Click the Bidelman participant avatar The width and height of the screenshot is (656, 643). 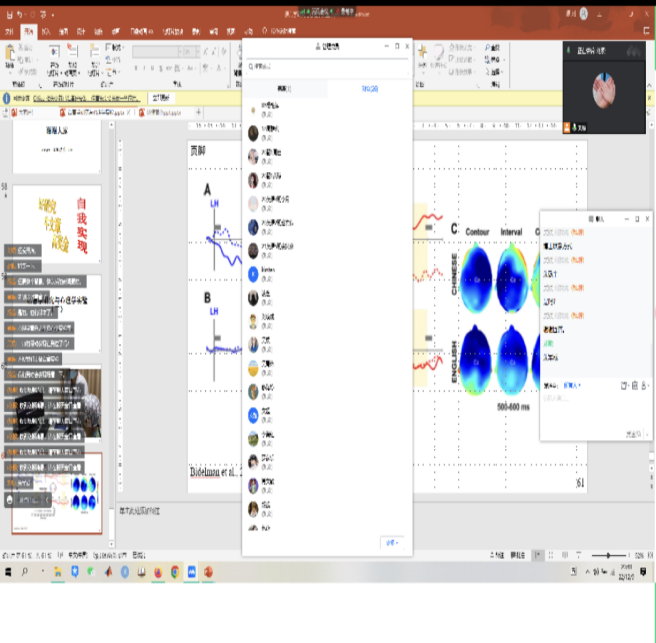(x=254, y=270)
